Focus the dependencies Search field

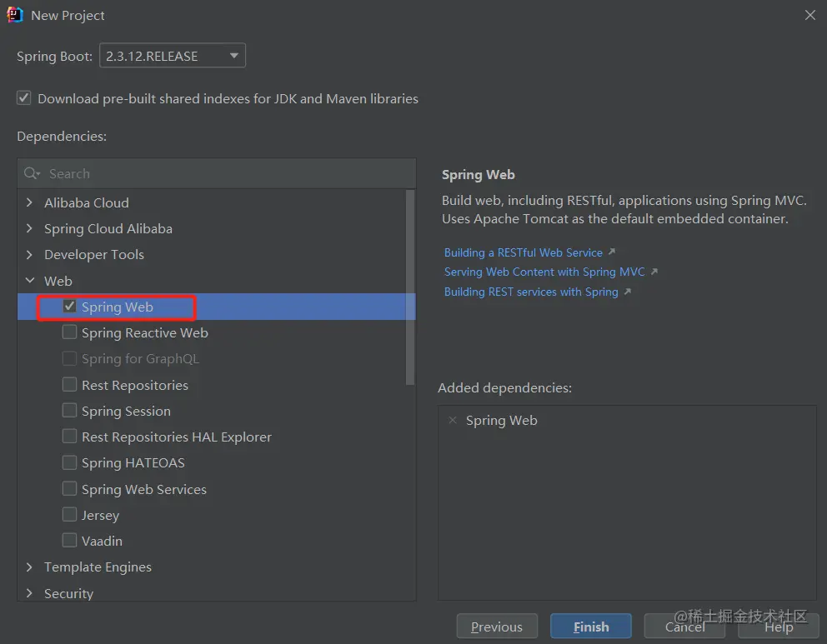pyautogui.click(x=217, y=173)
